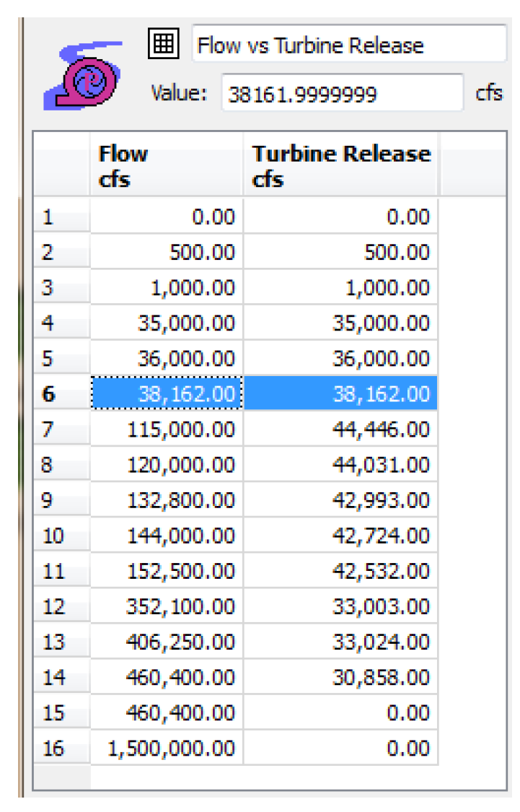The height and width of the screenshot is (812, 520).
Task: Click Flow cell 500.00 in row 2
Action: click(167, 253)
